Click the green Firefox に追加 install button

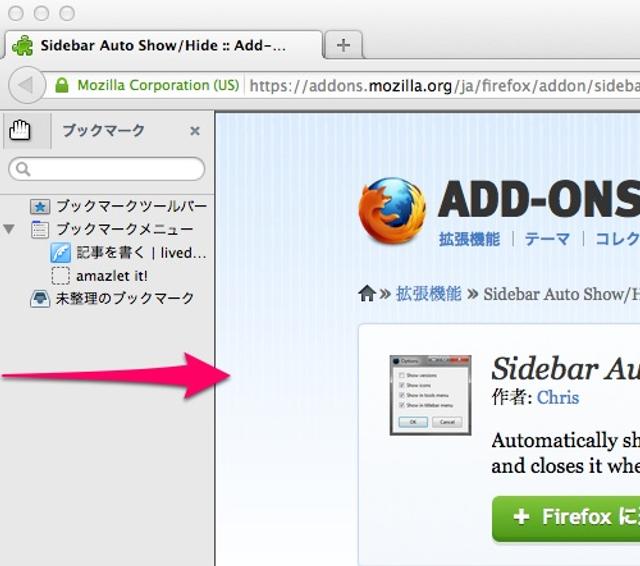coord(566,518)
